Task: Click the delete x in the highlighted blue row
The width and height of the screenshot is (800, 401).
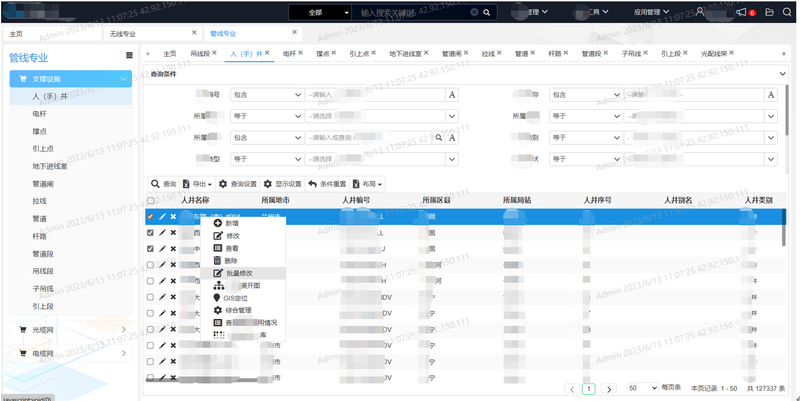Action: tap(173, 217)
